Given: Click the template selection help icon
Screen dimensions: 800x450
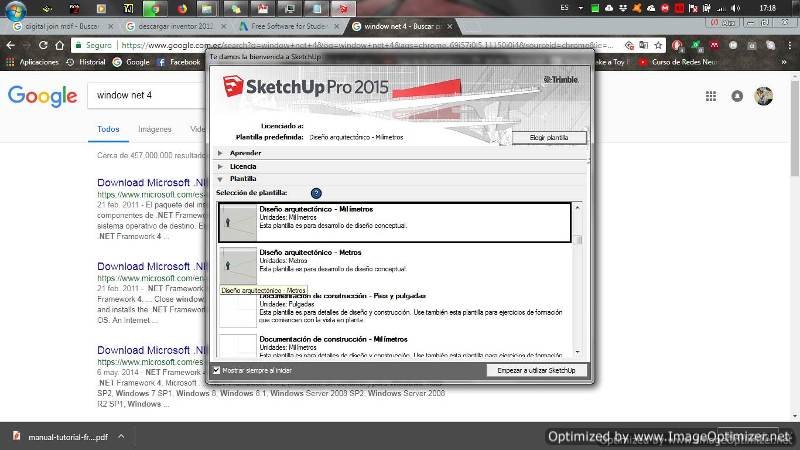Looking at the screenshot, I should coord(316,193).
